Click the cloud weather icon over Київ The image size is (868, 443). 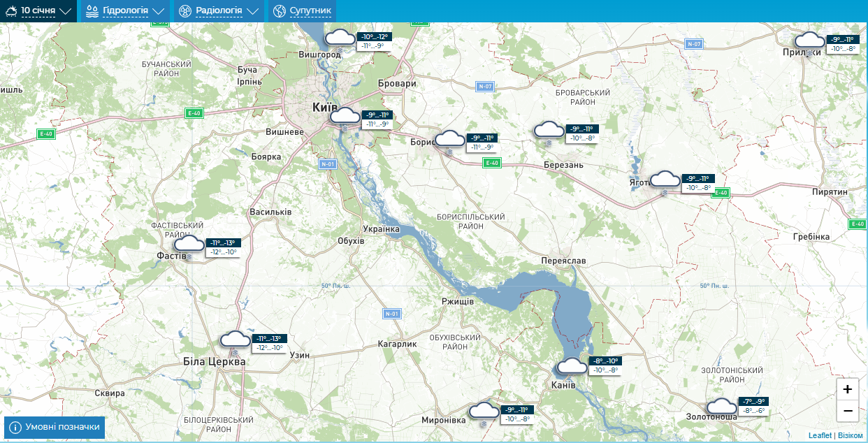pos(345,116)
